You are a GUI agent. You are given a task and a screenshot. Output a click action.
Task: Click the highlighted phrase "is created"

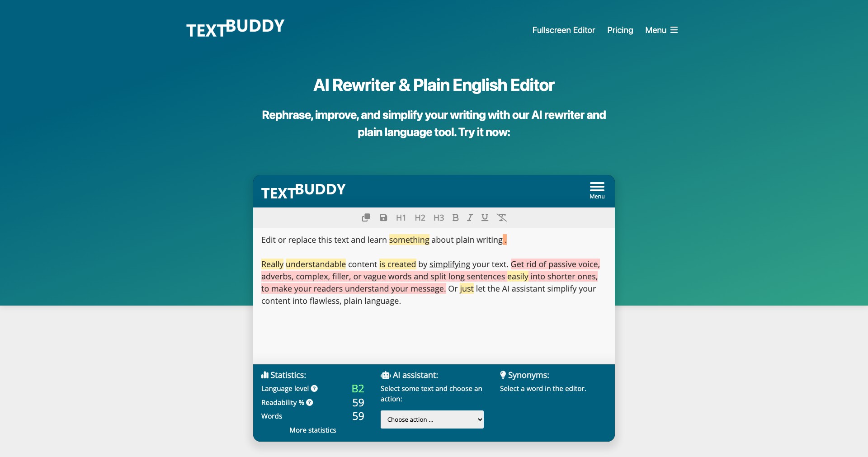397,264
